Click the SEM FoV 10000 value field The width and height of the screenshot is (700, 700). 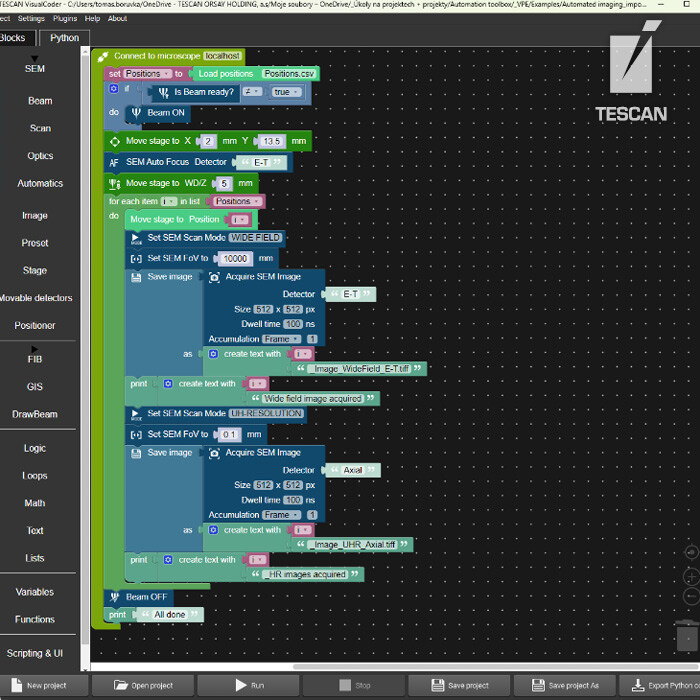point(232,258)
